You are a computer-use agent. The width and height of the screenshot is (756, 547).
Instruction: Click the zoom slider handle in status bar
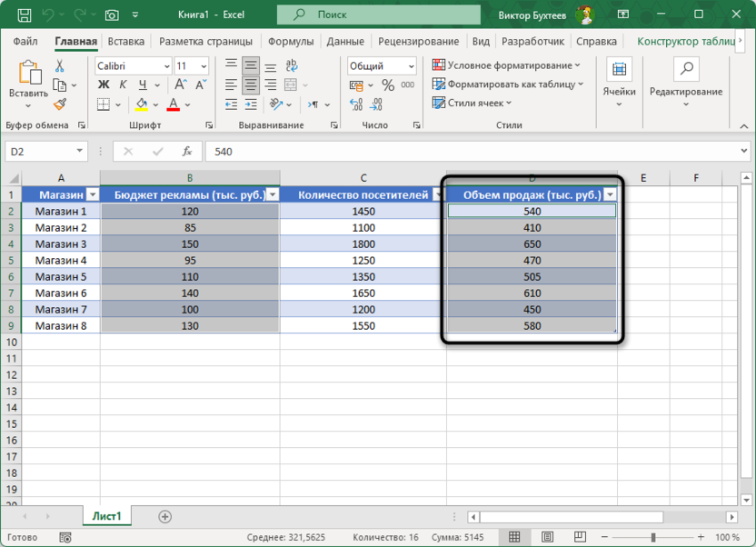[x=652, y=537]
